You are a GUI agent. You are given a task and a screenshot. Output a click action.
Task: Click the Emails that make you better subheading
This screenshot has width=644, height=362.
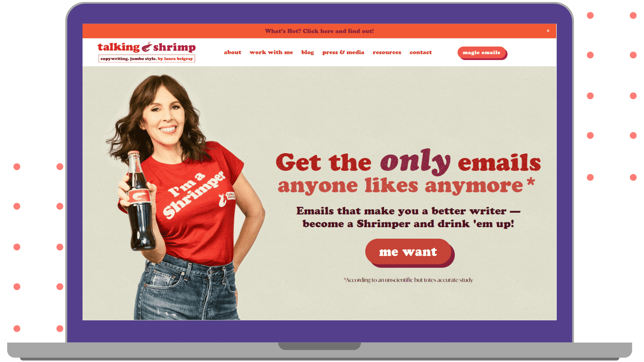tap(408, 217)
